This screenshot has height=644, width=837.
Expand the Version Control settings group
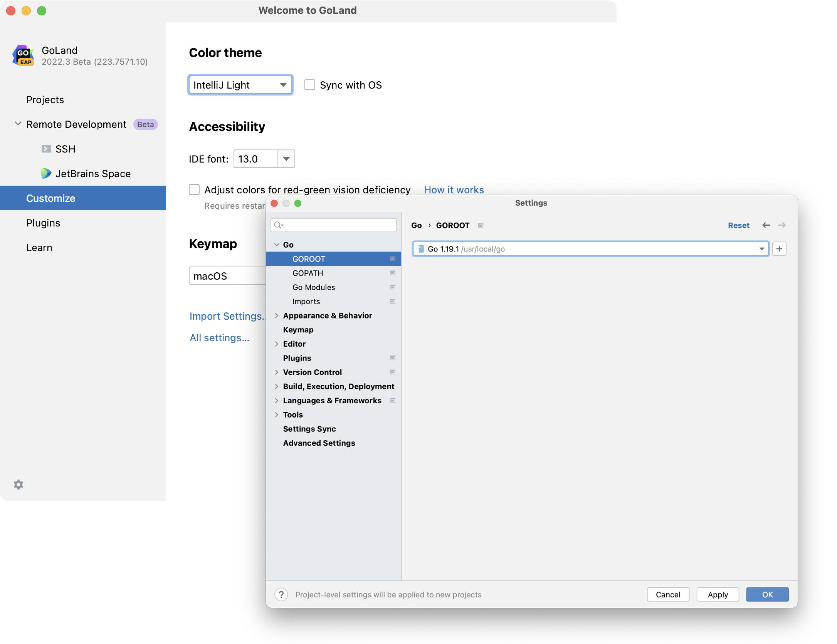point(277,372)
